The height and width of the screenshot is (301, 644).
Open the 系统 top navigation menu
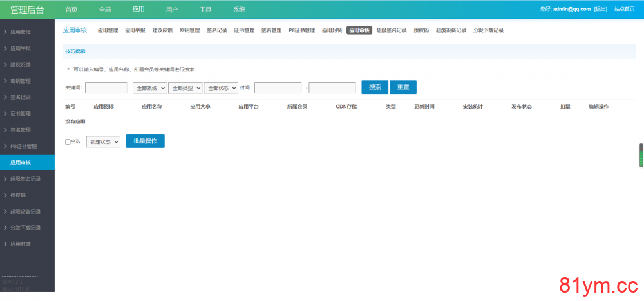coord(239,10)
